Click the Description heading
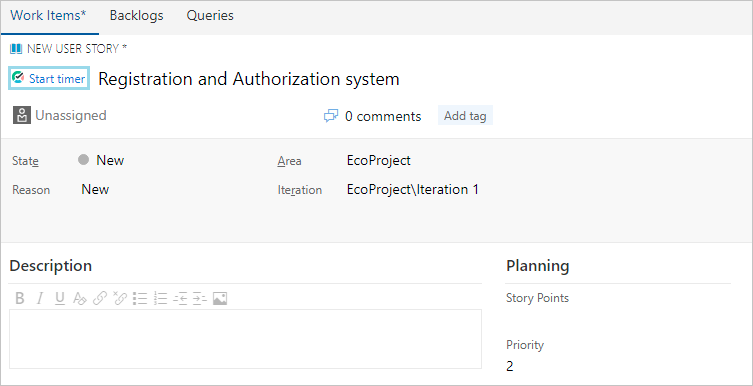The height and width of the screenshot is (386, 753). click(x=50, y=265)
